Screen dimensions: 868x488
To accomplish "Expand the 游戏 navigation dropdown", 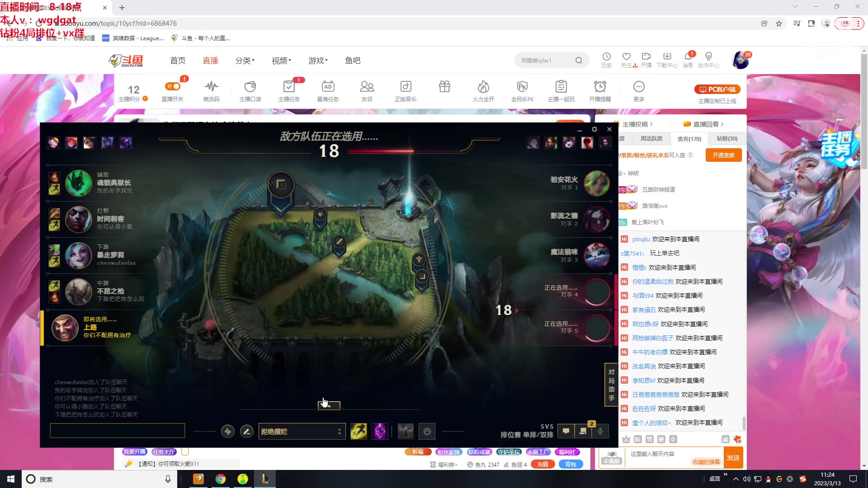I will [x=318, y=61].
